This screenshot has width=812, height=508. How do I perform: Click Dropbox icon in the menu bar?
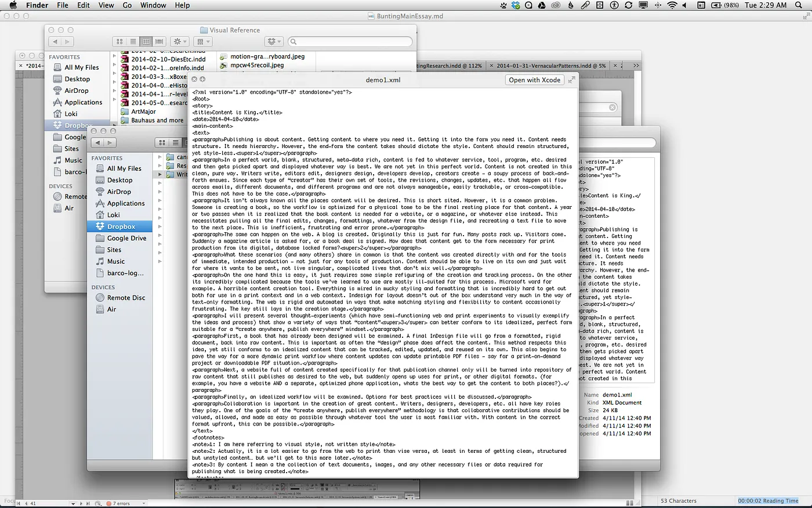[516, 5]
